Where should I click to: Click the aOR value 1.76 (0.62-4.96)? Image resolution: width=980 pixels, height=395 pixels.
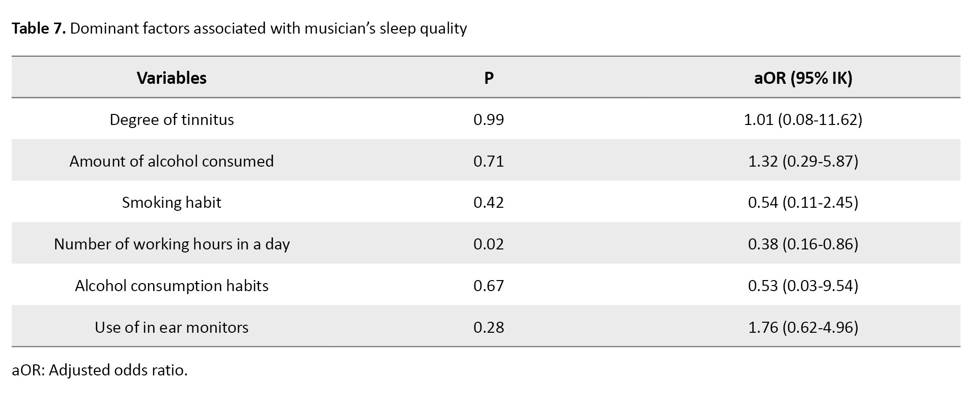pos(803,327)
